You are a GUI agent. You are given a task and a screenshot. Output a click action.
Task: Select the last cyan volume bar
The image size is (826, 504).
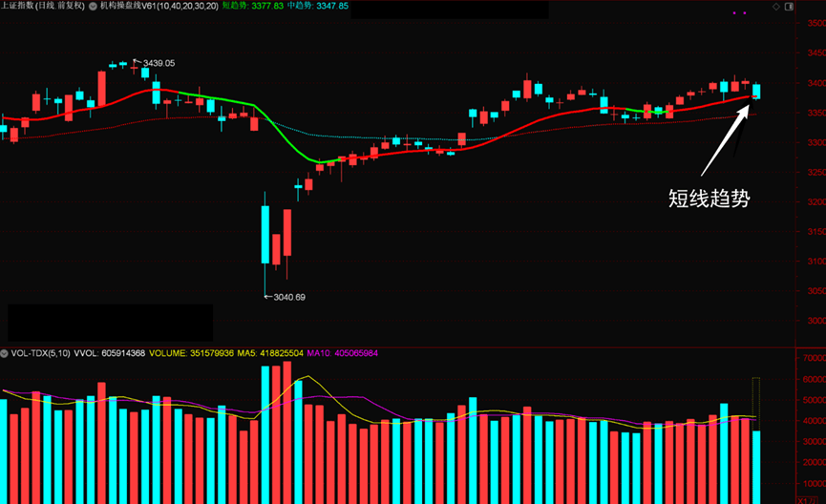(756, 467)
